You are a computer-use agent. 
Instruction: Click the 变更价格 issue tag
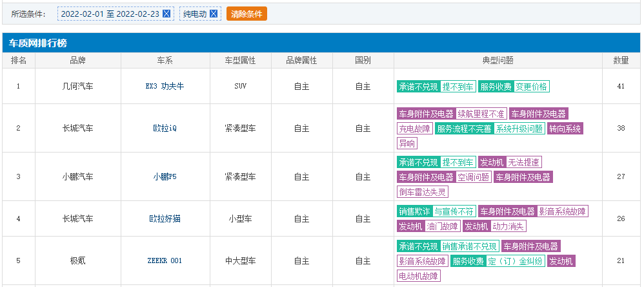[x=532, y=87]
